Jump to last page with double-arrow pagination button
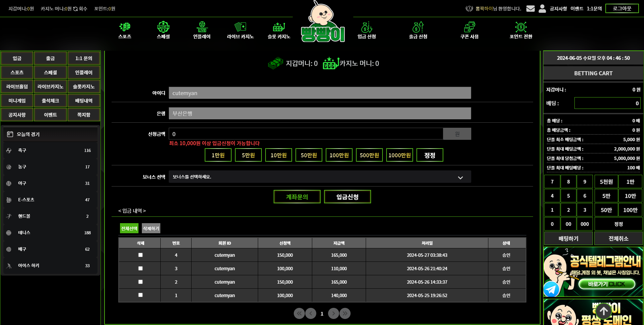This screenshot has height=325, width=644. click(345, 314)
